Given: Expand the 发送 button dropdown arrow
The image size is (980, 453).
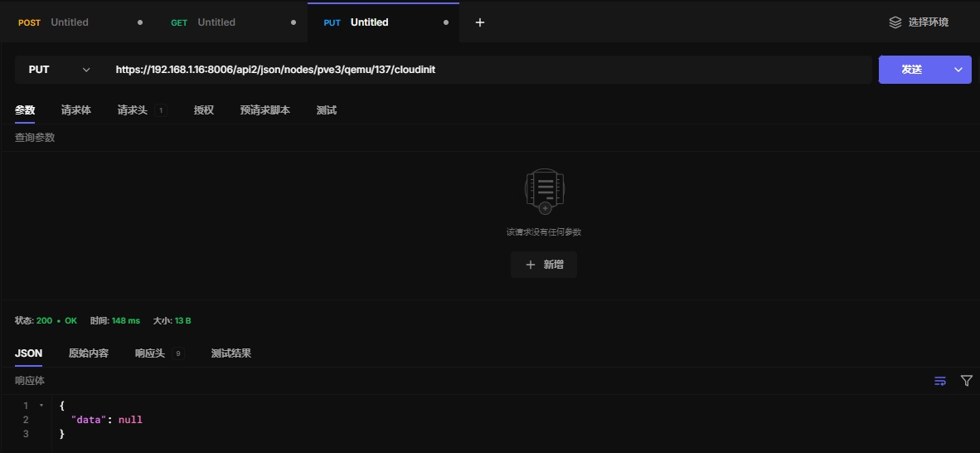Looking at the screenshot, I should click(959, 70).
